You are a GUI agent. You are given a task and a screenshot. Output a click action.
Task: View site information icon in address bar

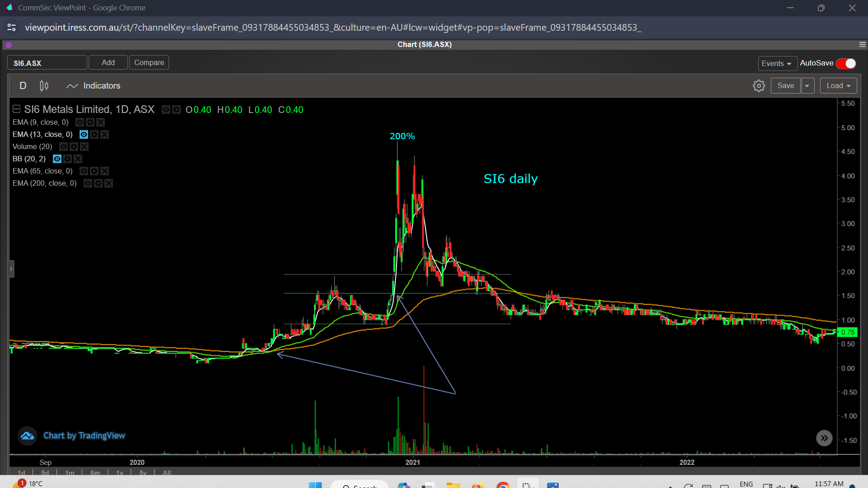tap(12, 28)
